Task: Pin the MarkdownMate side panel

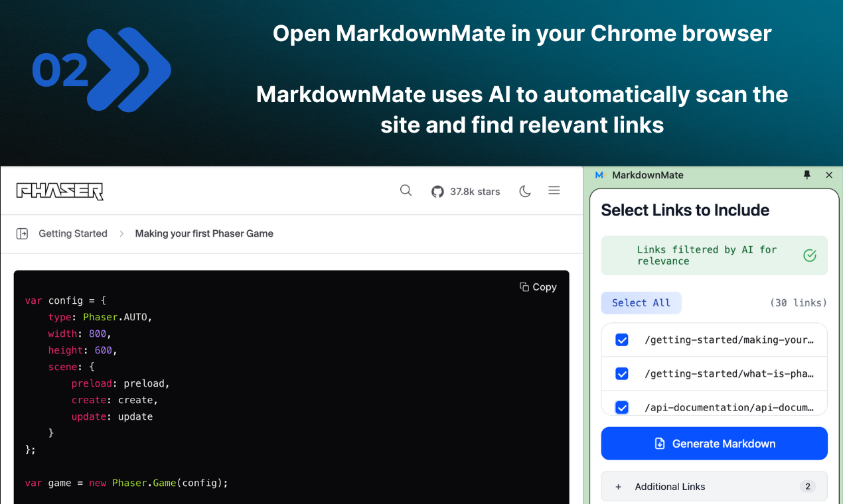Action: click(x=807, y=175)
